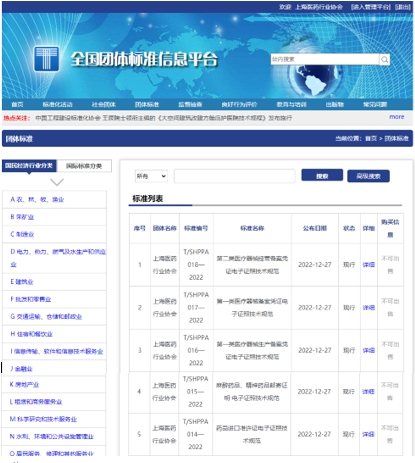Select category J 金融业 in sidebar
The image size is (415, 463).
21,369
